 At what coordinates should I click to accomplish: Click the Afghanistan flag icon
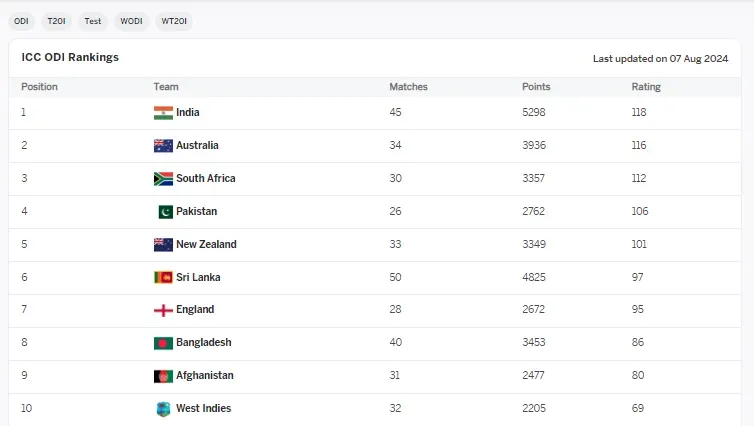(163, 376)
